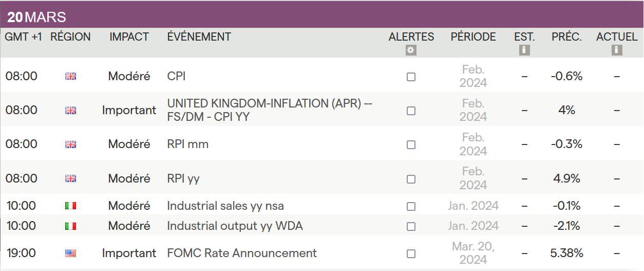The image size is (644, 271).
Task: Click the Italian flag beside Industrial output
Action: (x=70, y=226)
